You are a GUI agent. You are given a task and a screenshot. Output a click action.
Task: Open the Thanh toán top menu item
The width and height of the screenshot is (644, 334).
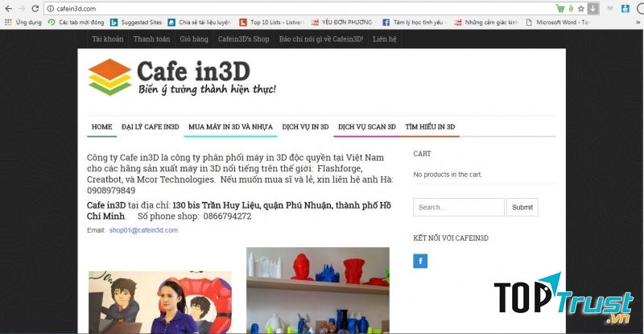151,39
